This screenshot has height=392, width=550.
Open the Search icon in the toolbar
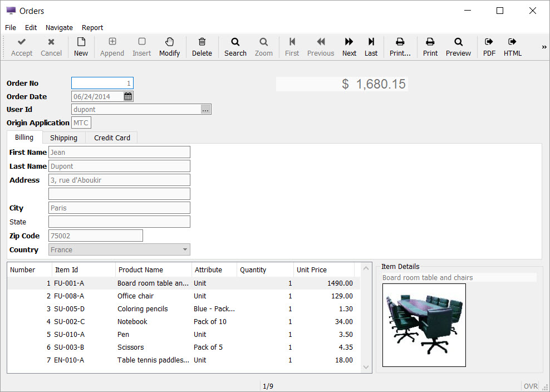[x=235, y=47]
